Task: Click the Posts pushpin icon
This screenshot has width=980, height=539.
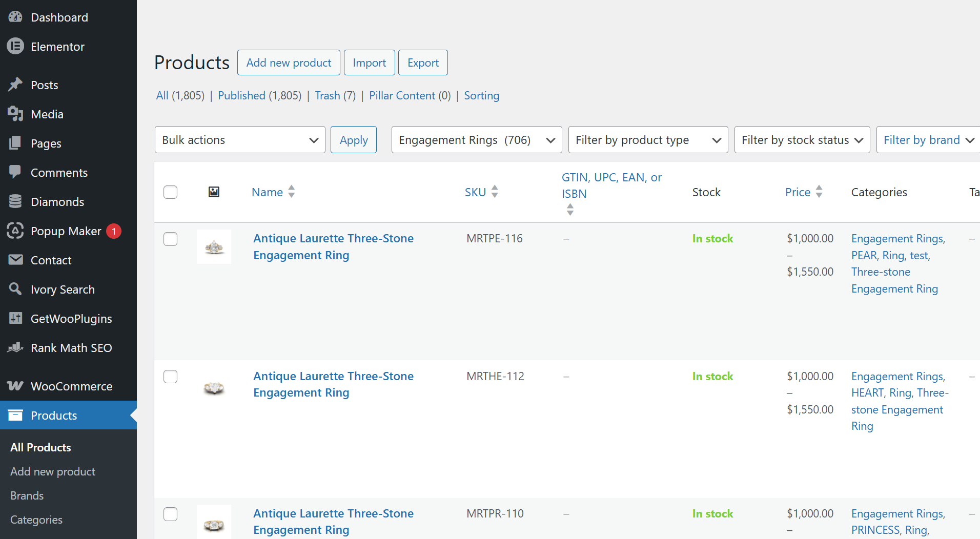Action: [15, 85]
